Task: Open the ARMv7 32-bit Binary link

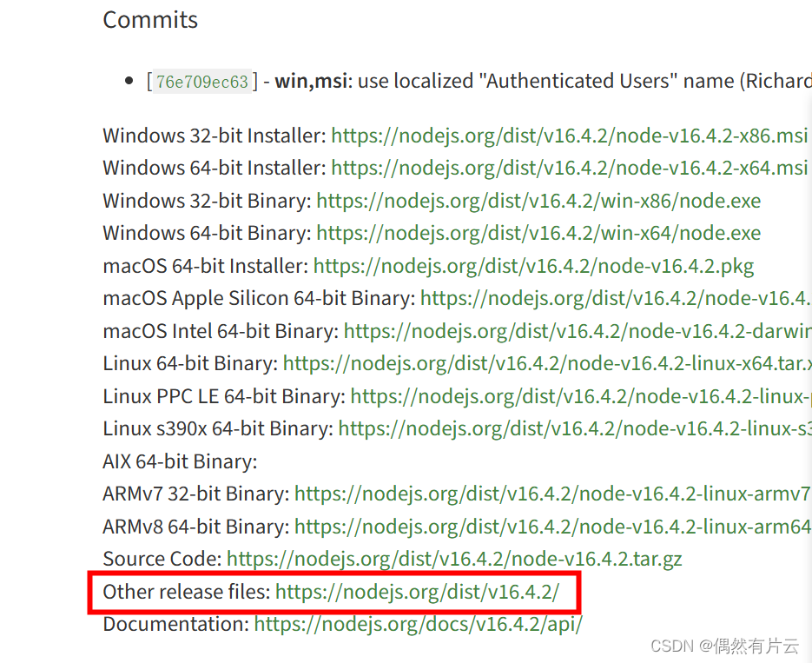Action: click(x=552, y=494)
